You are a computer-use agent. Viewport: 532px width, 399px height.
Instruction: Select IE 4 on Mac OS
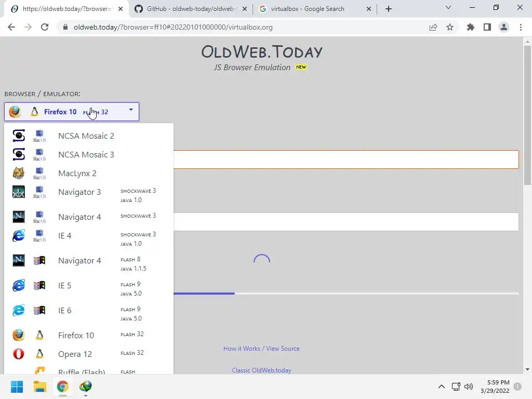(88, 239)
